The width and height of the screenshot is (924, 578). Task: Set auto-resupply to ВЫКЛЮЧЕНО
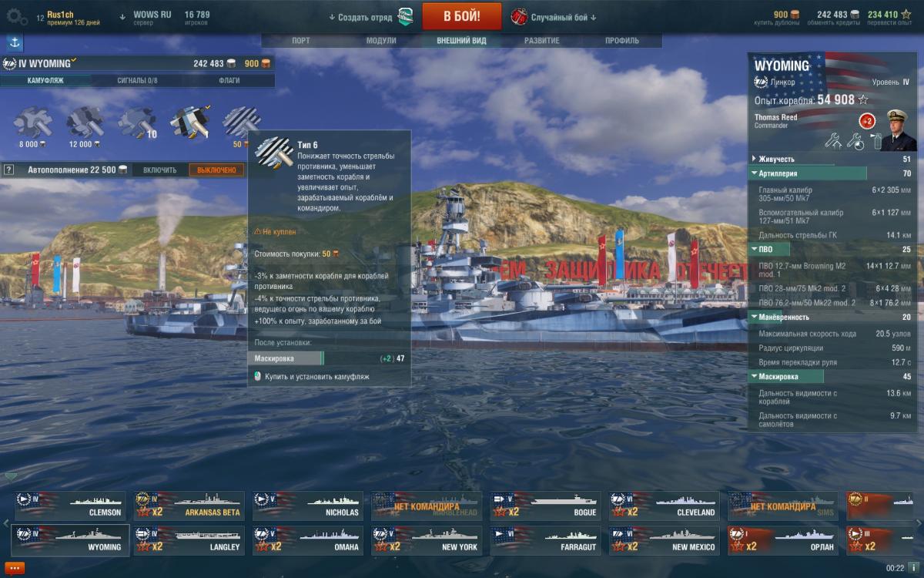[x=216, y=170]
